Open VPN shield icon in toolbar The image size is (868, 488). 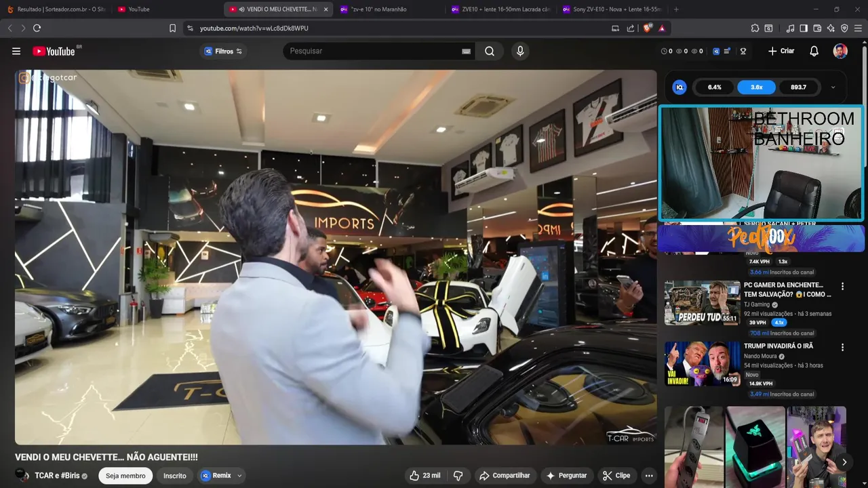(x=844, y=28)
